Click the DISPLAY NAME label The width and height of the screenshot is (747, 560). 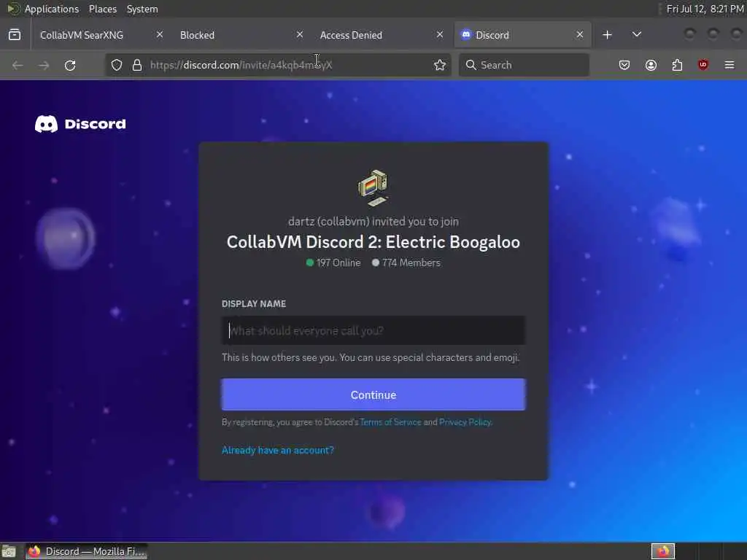click(x=254, y=304)
